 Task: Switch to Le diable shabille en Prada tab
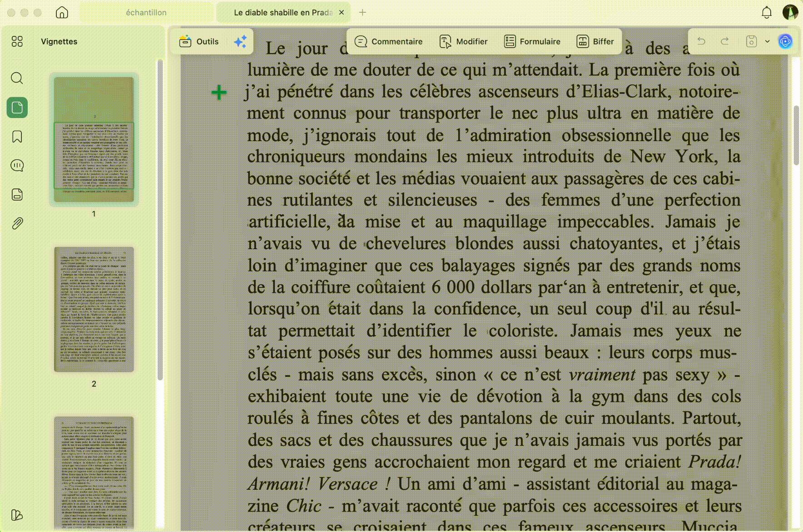pos(283,12)
